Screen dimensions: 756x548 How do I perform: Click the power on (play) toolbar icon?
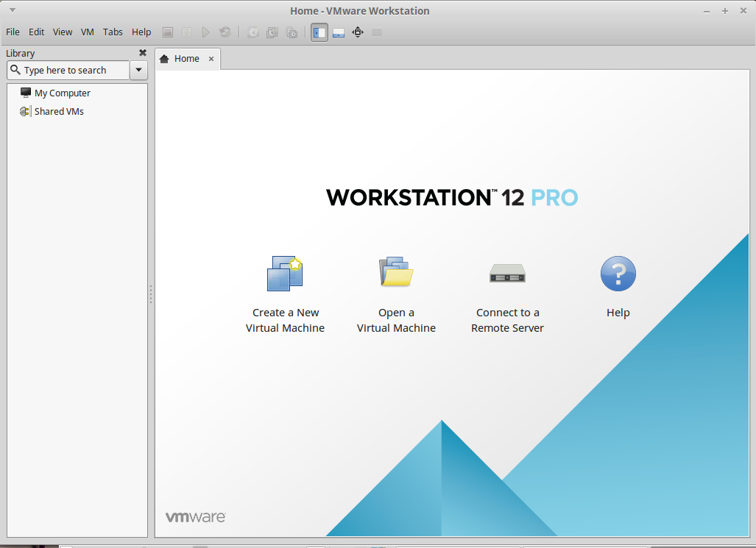coord(206,32)
